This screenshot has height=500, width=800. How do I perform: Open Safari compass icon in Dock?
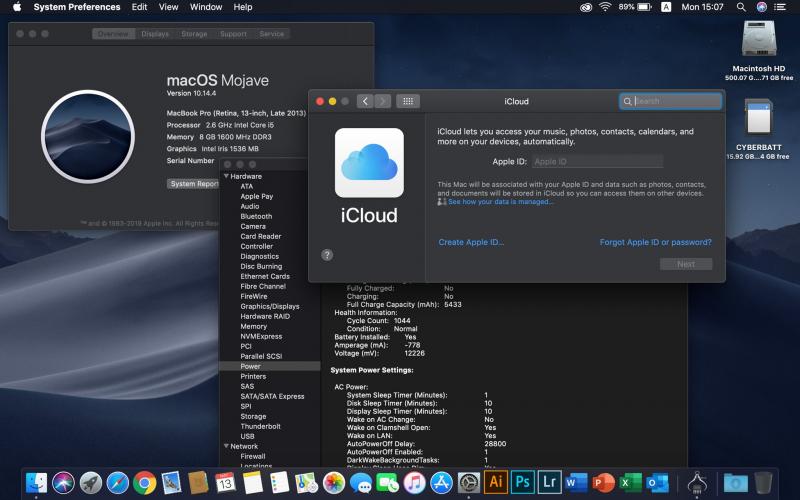tap(117, 483)
